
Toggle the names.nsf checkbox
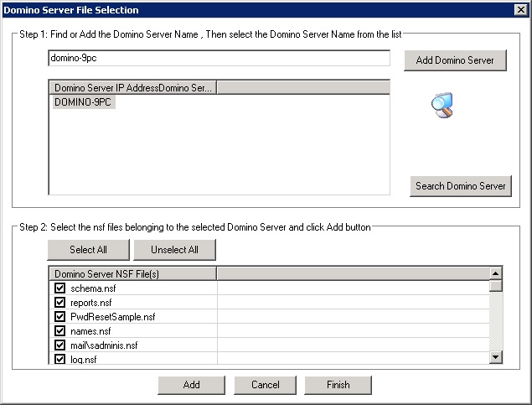pos(59,330)
